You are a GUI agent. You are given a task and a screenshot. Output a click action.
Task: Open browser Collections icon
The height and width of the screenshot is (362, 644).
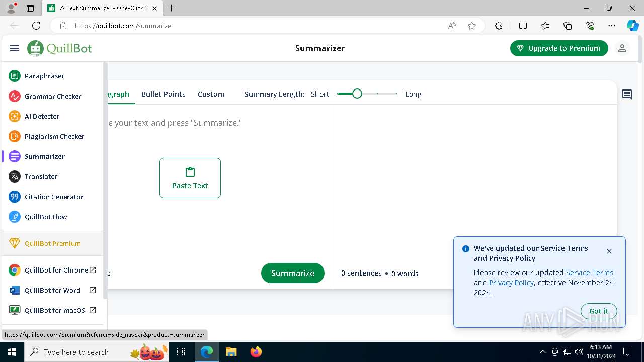pos(568,26)
